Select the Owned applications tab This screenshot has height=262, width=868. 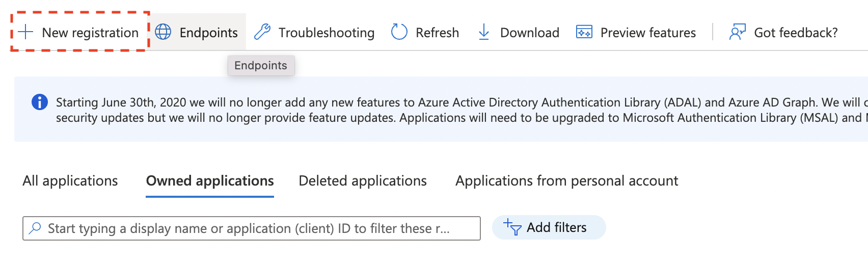pyautogui.click(x=210, y=181)
